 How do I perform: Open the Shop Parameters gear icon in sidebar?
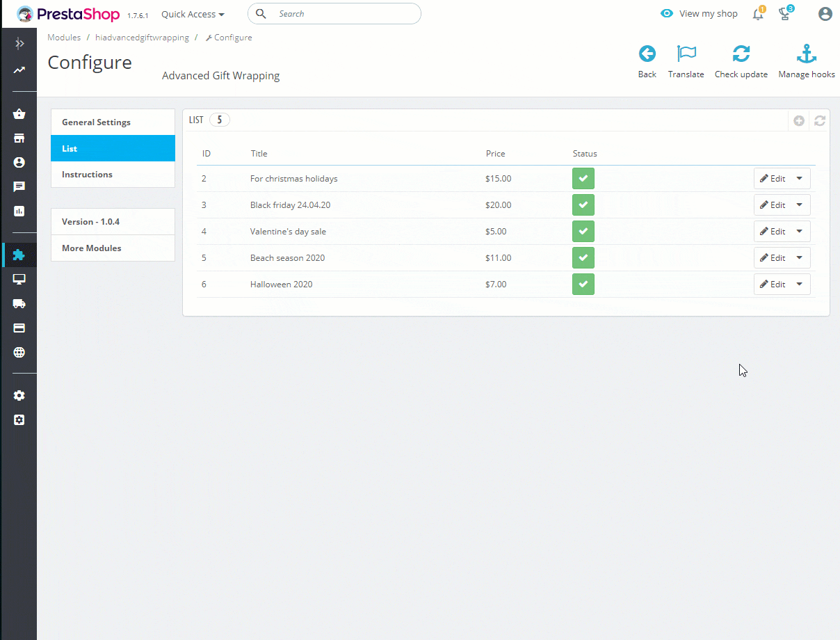(19, 395)
